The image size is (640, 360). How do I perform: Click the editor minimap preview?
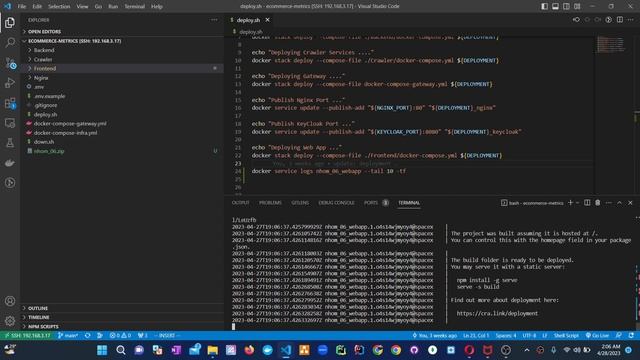611,44
